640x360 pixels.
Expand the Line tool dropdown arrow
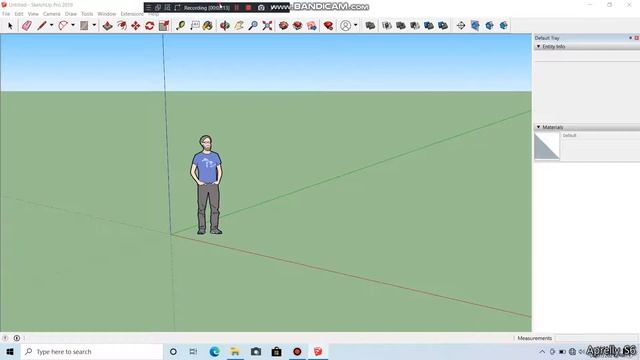point(51,25)
